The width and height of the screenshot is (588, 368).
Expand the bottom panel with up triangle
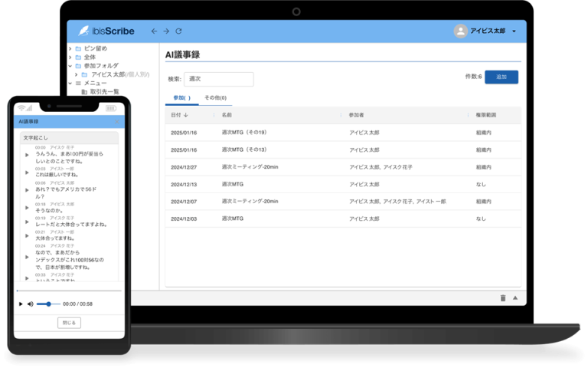pos(515,297)
